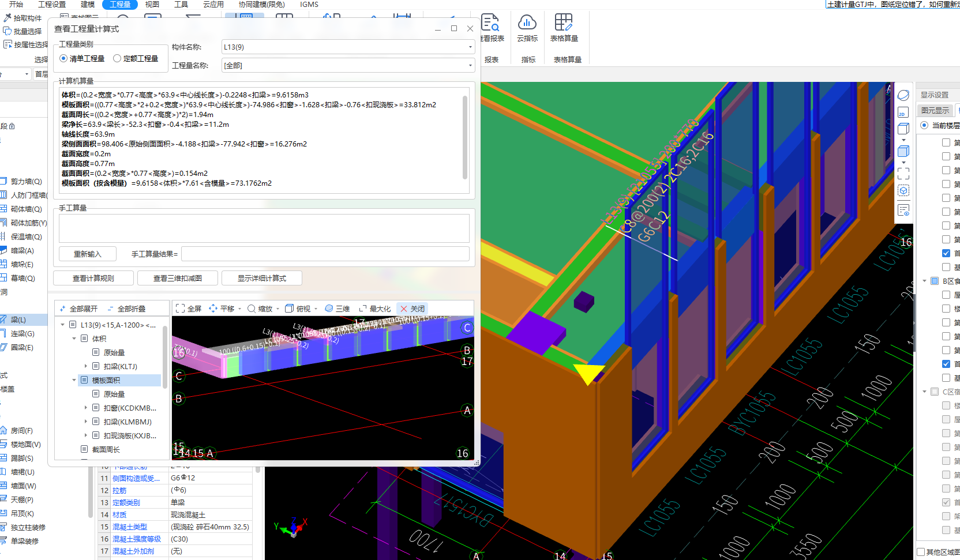
Task: Click the 侧面构造或受... property link
Action: pyautogui.click(x=136, y=478)
